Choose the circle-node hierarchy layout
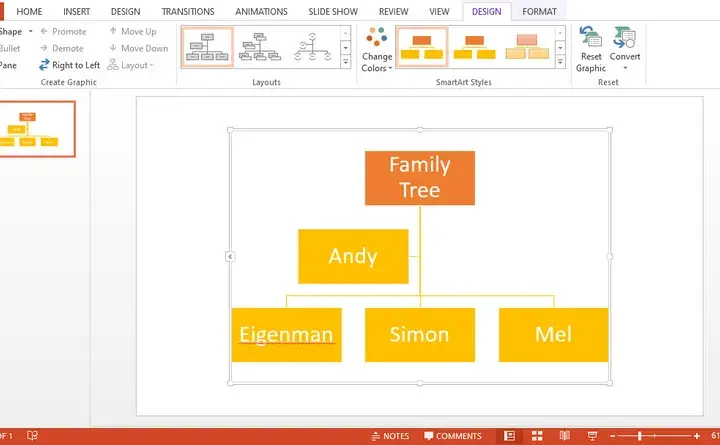 tap(313, 47)
